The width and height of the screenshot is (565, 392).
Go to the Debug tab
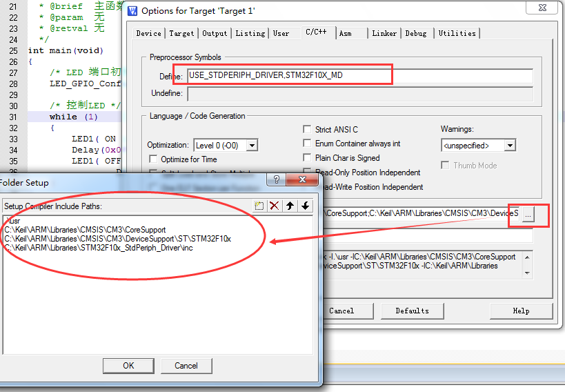tap(416, 33)
